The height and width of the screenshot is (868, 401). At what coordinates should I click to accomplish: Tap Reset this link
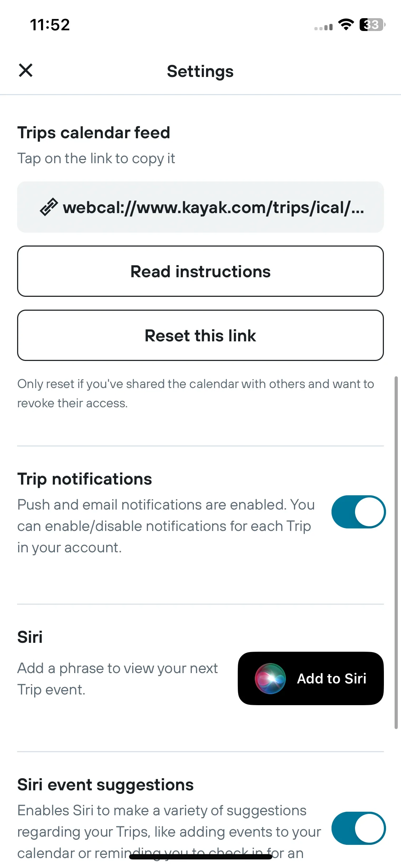pyautogui.click(x=200, y=335)
